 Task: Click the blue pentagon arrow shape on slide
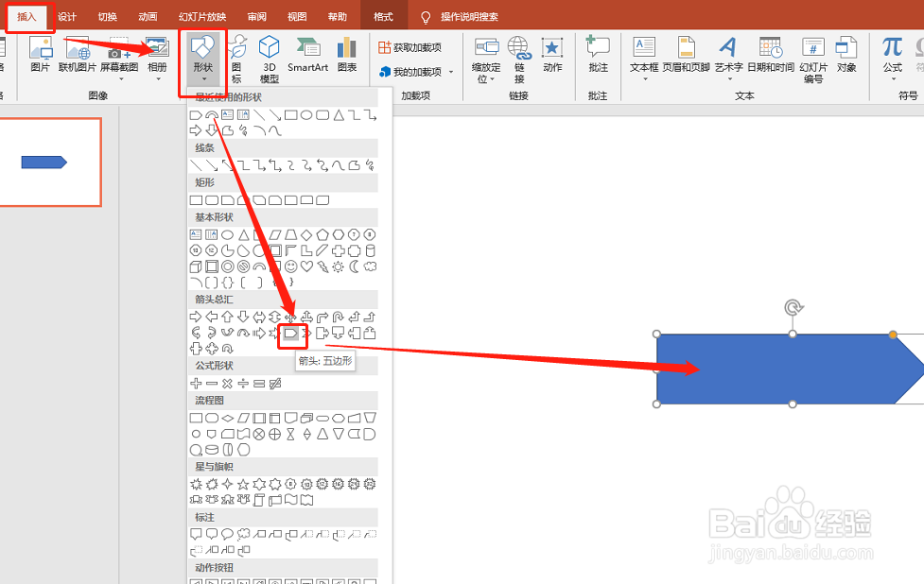(790, 369)
